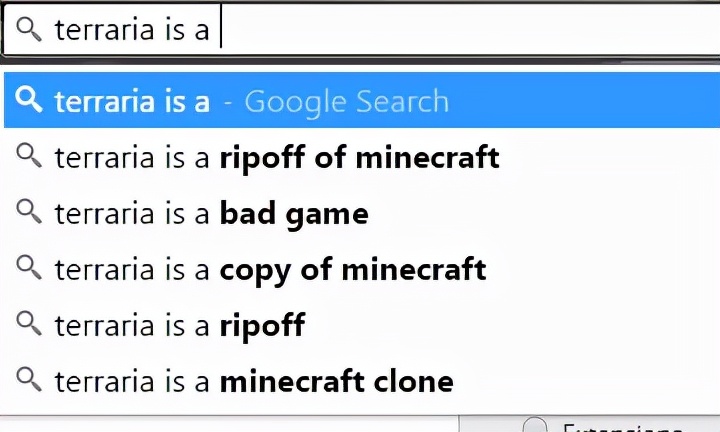720x432 pixels.
Task: Choose the 'terraria is a ripoff' suggestion
Action: pyautogui.click(x=179, y=325)
